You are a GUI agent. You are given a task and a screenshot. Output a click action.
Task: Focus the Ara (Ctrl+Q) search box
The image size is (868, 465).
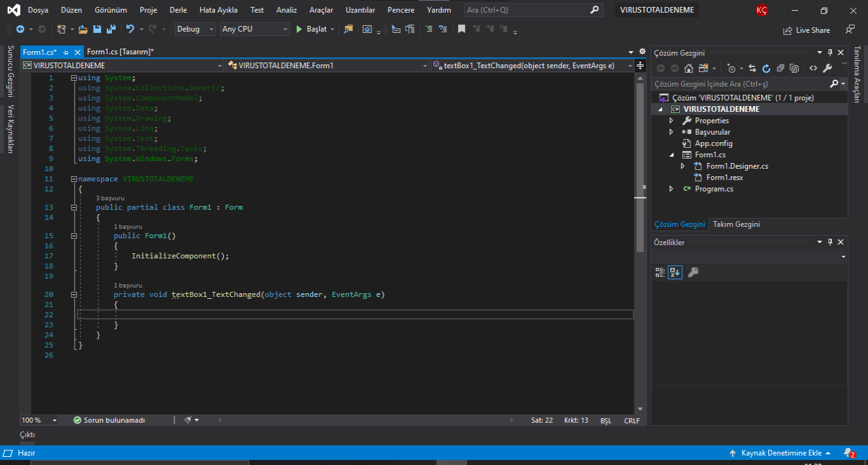[x=533, y=10]
